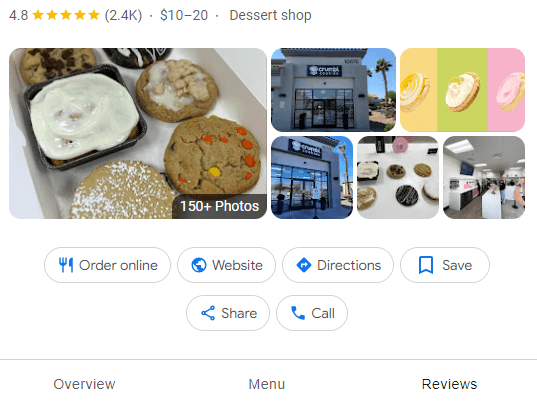Screen dimensions: 537x406
Task: Click the Order online text label
Action: pyautogui.click(x=118, y=265)
